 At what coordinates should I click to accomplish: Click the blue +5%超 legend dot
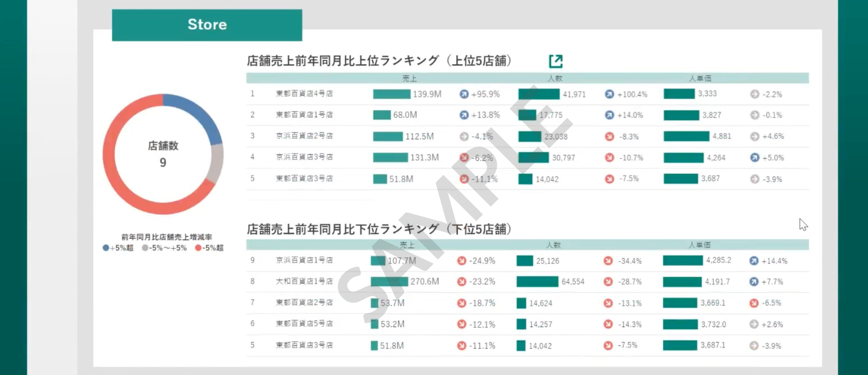coord(106,248)
